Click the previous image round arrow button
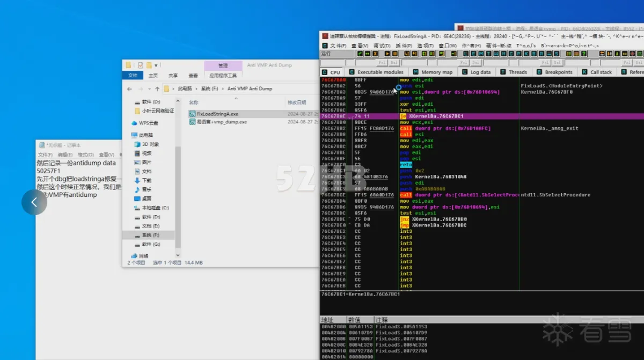The width and height of the screenshot is (644, 360). [34, 202]
